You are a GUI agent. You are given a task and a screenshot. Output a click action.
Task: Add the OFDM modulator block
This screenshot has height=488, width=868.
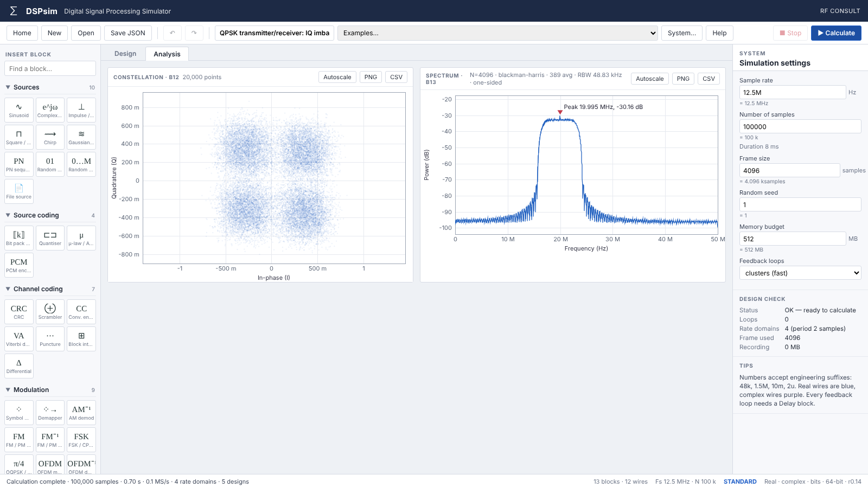pyautogui.click(x=50, y=465)
